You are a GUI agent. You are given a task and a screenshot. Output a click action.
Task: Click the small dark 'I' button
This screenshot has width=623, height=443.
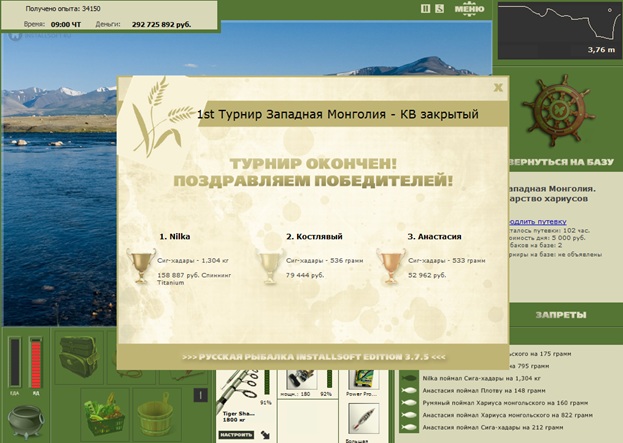coord(201,395)
